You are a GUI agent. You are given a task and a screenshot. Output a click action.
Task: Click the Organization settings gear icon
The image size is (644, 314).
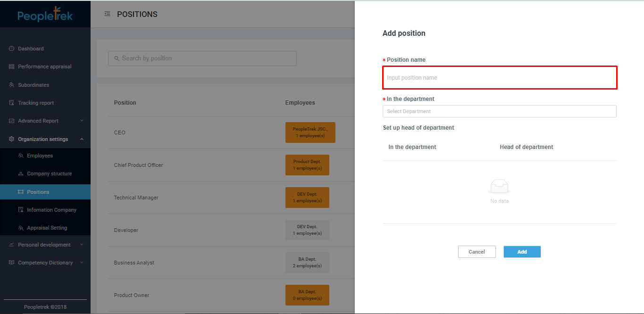point(11,139)
